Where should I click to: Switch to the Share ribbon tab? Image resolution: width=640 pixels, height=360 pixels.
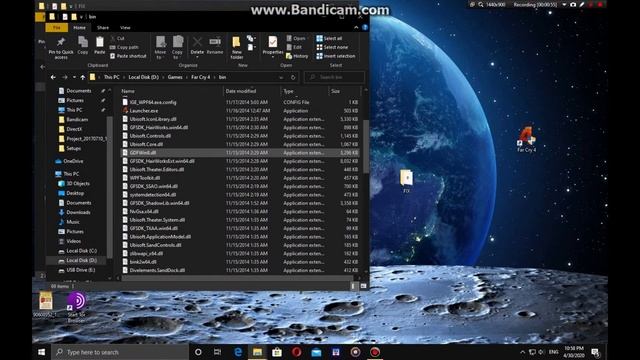tap(103, 28)
